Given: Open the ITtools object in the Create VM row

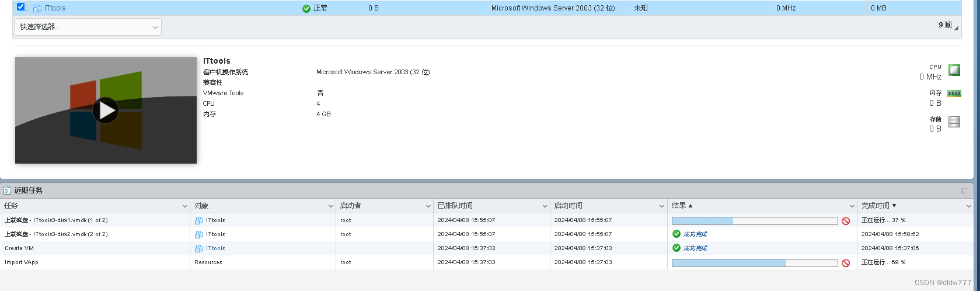Looking at the screenshot, I should [x=215, y=248].
